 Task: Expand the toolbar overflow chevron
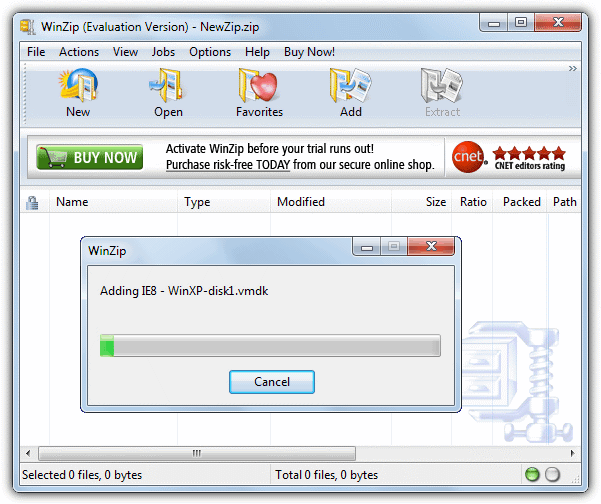click(573, 69)
